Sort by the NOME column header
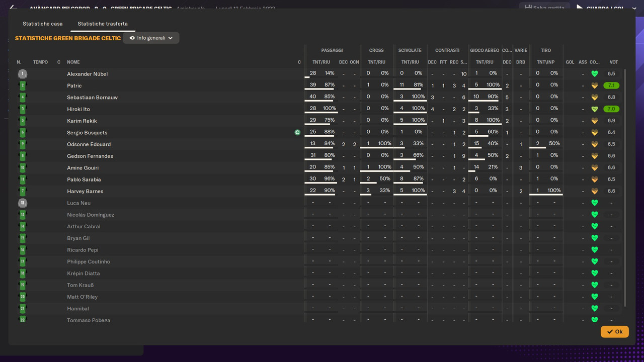This screenshot has width=644, height=362. tap(73, 62)
